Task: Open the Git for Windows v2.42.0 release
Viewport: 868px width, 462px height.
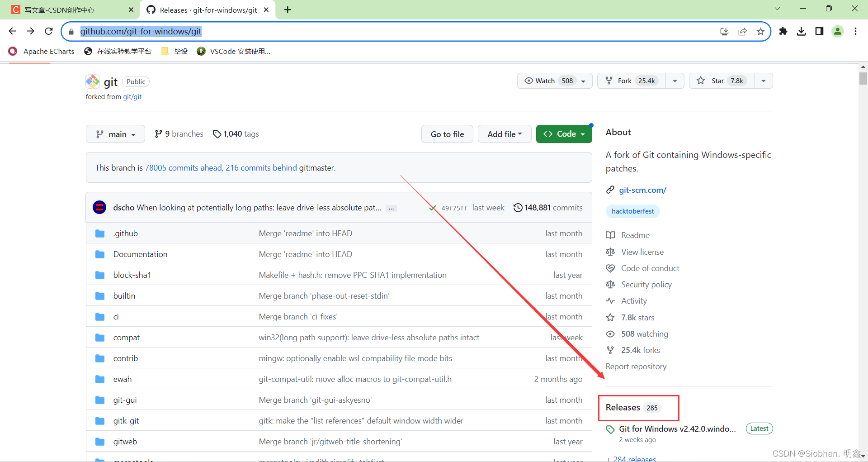Action: (677, 429)
